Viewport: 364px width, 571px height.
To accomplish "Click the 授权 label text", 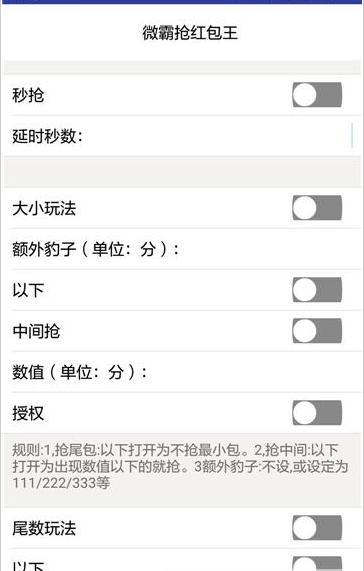I will click(x=28, y=413).
